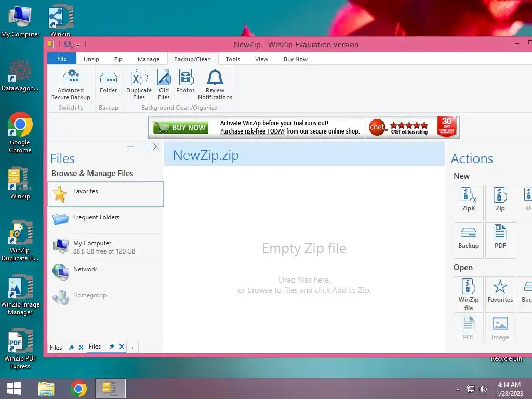Switch to the Tools ribbon tab

pyautogui.click(x=233, y=59)
